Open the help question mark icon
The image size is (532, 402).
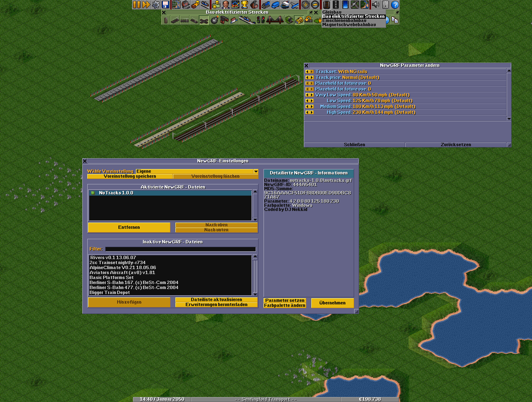pos(395,5)
